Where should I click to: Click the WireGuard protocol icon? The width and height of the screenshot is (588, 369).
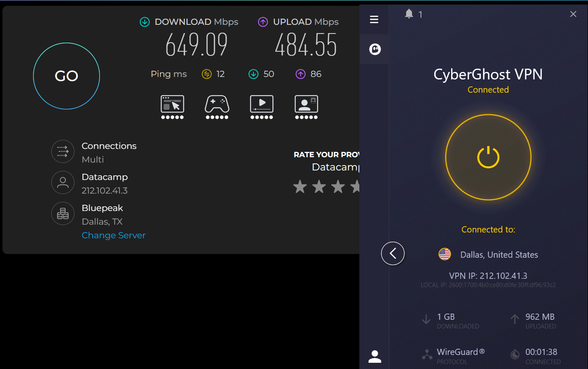[x=427, y=355]
